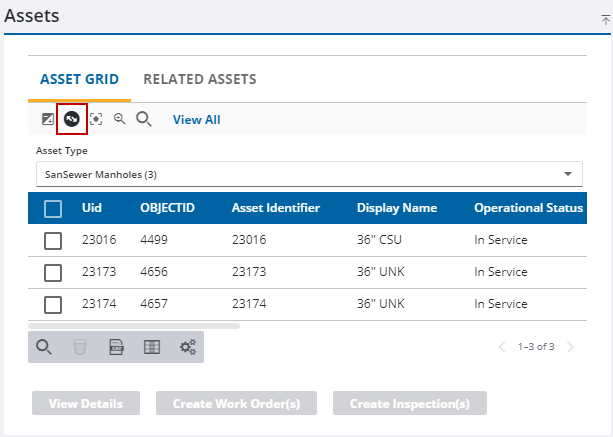
Task: Collapse the Assets panel
Action: [604, 18]
